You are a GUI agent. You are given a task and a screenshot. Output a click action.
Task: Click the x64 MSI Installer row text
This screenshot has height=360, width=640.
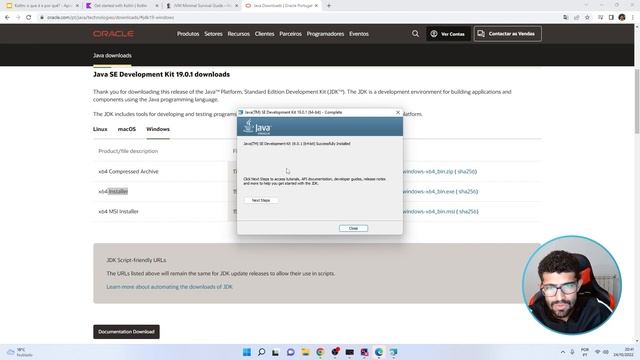pos(118,211)
